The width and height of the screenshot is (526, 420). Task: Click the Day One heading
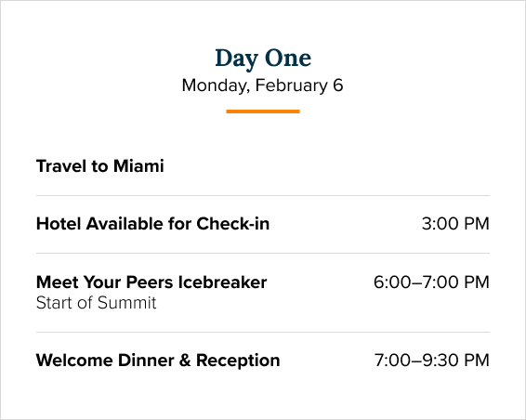click(x=263, y=59)
